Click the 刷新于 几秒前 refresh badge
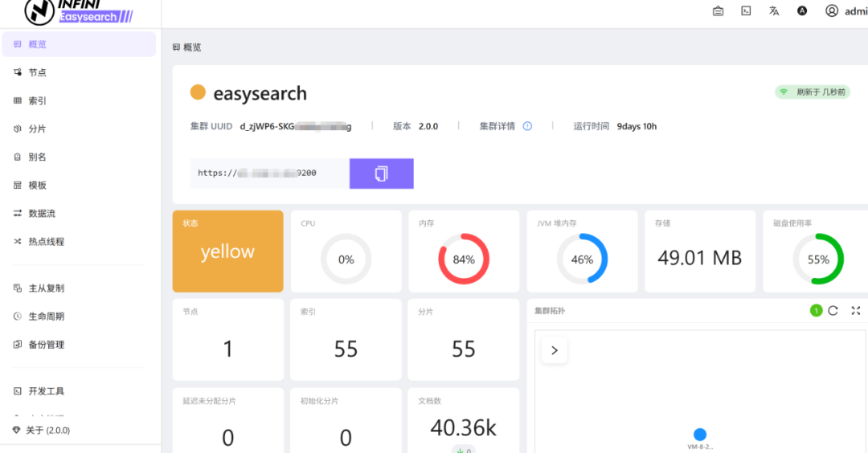Screen dimensions: 868x453 click(x=812, y=92)
